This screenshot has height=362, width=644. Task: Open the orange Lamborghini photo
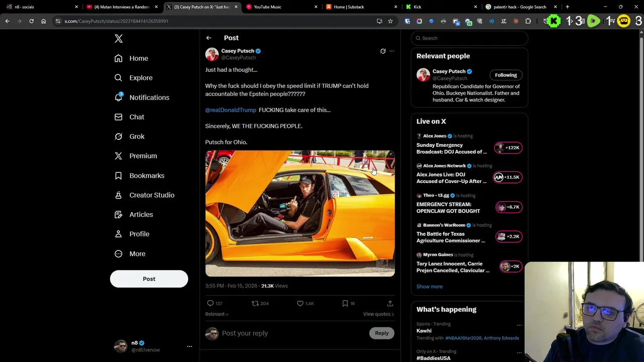coord(300,214)
